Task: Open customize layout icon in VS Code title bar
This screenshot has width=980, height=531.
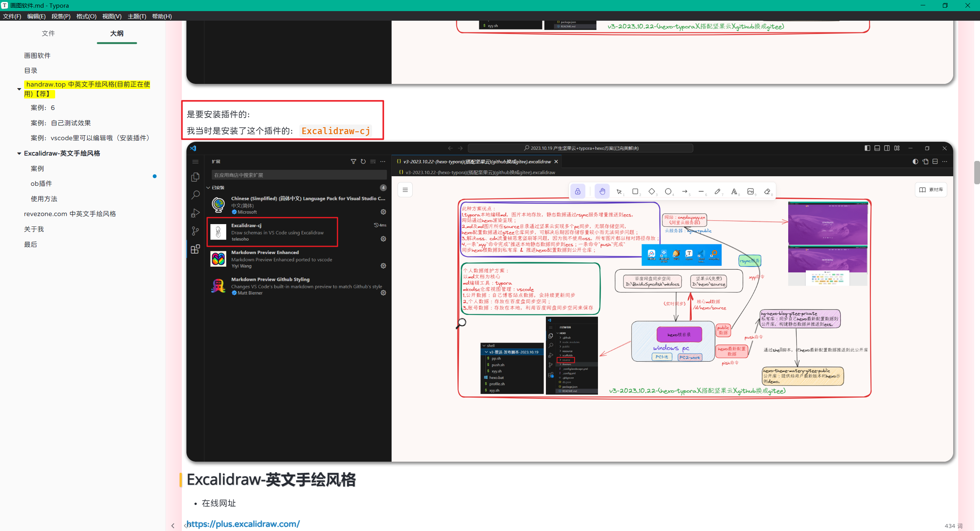Action: click(897, 148)
